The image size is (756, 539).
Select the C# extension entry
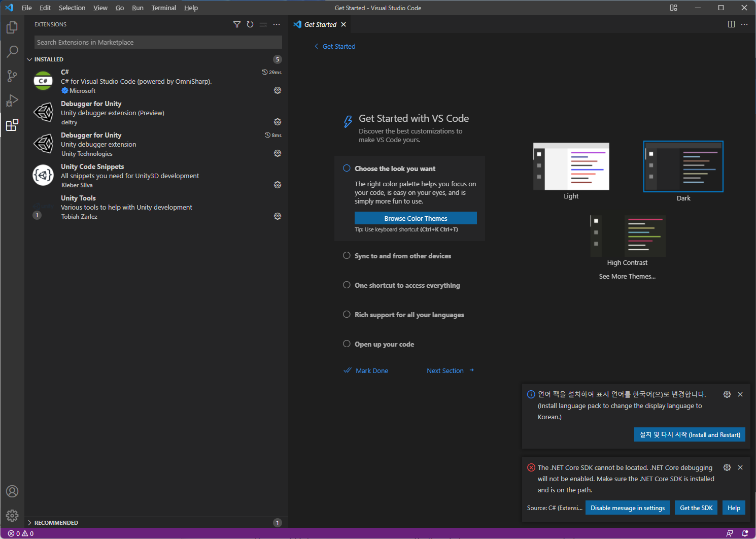coord(156,81)
